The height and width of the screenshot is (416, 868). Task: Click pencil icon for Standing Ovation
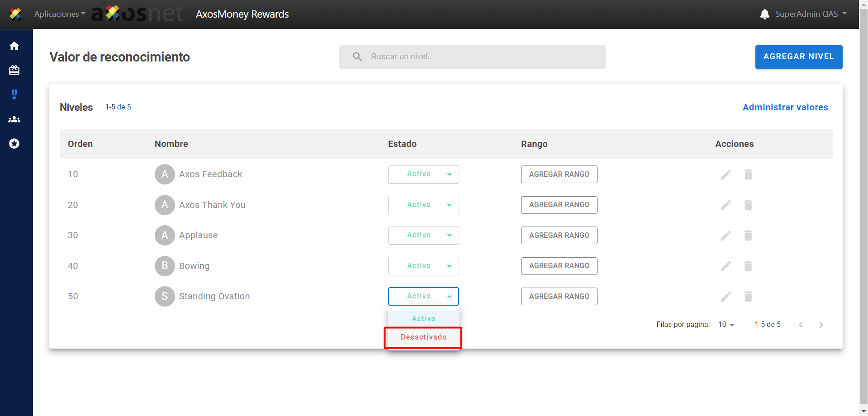click(726, 297)
